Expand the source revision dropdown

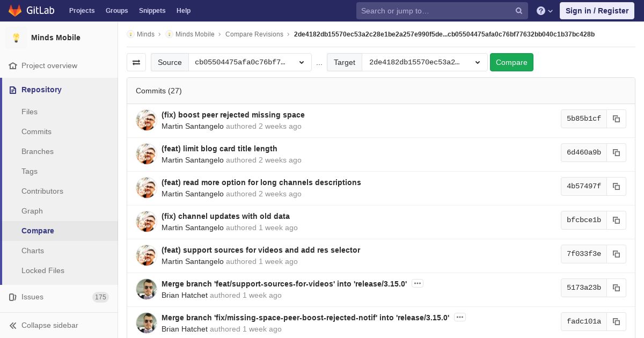click(x=250, y=62)
